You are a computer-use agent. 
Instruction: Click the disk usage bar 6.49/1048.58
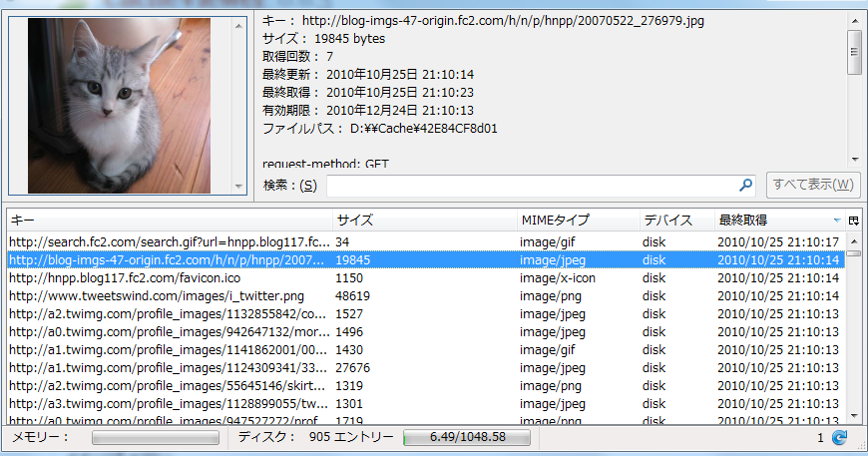point(467,437)
